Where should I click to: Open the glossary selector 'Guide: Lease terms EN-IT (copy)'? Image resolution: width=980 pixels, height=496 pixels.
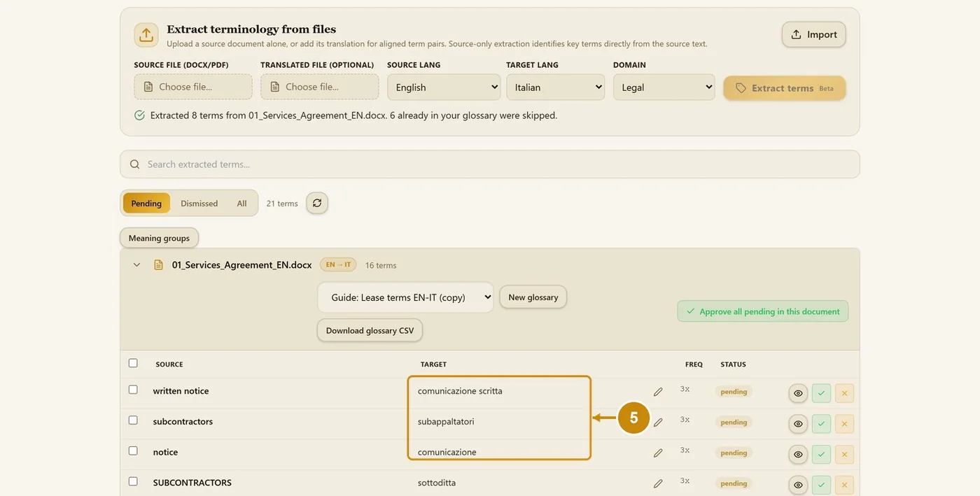click(405, 297)
